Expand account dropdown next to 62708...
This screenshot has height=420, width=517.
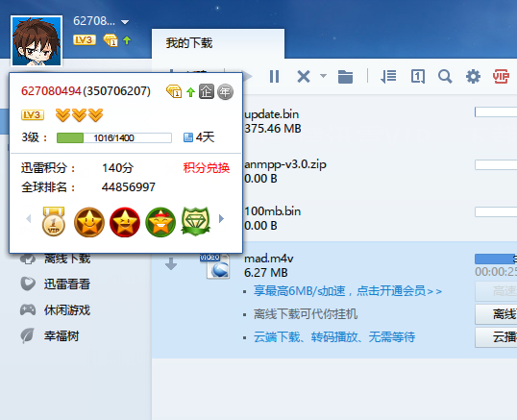coord(125,22)
